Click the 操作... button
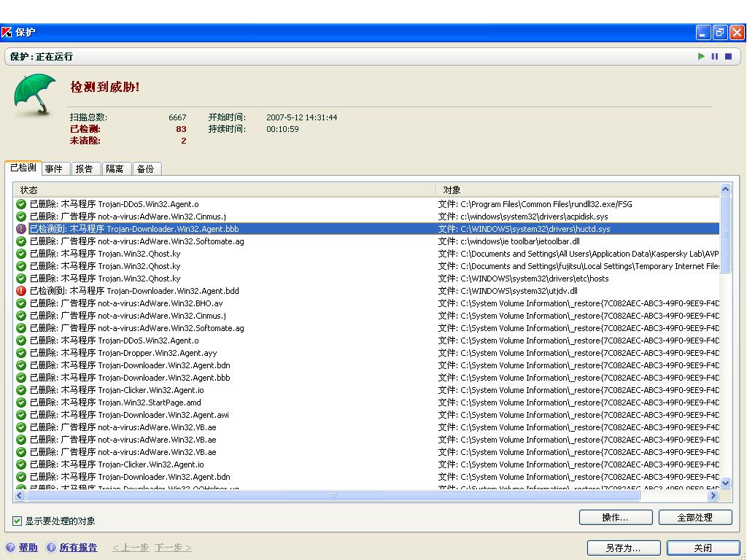747x560 pixels. pyautogui.click(x=616, y=517)
